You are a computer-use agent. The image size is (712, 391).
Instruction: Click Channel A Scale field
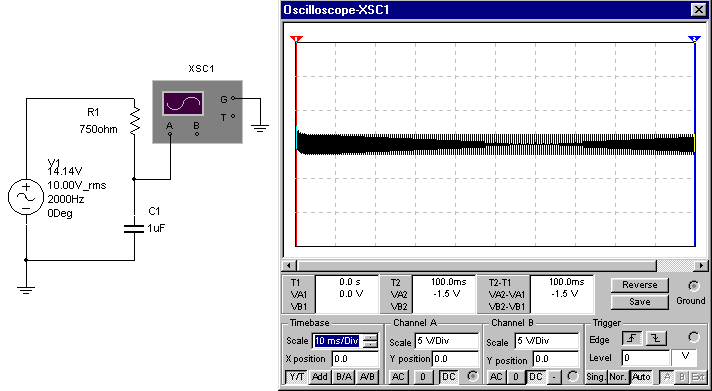tap(446, 341)
